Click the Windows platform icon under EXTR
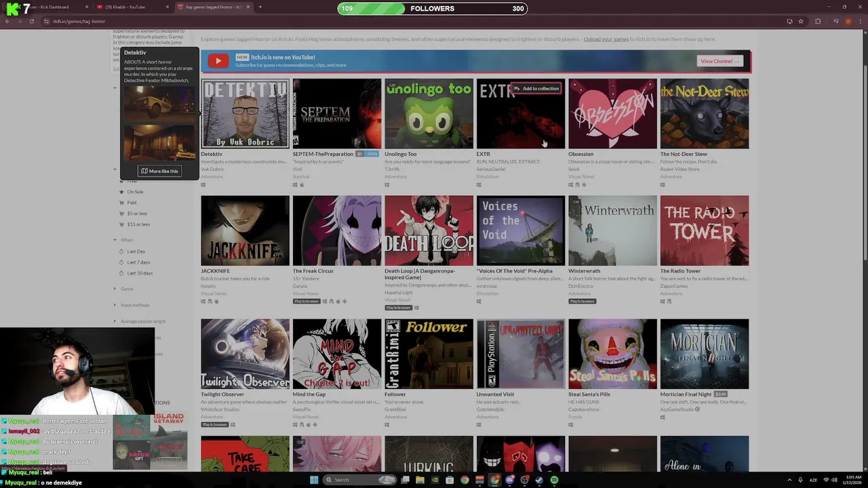The image size is (868, 488). (479, 184)
